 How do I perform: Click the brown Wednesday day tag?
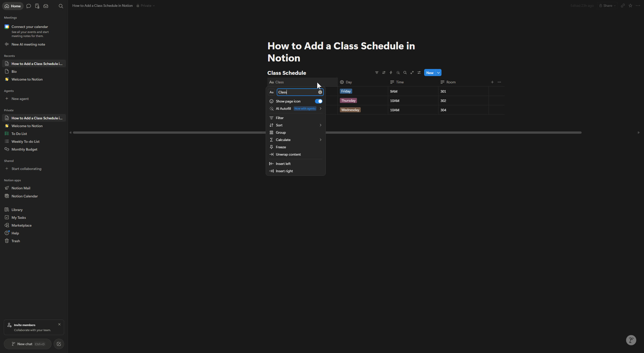point(350,110)
